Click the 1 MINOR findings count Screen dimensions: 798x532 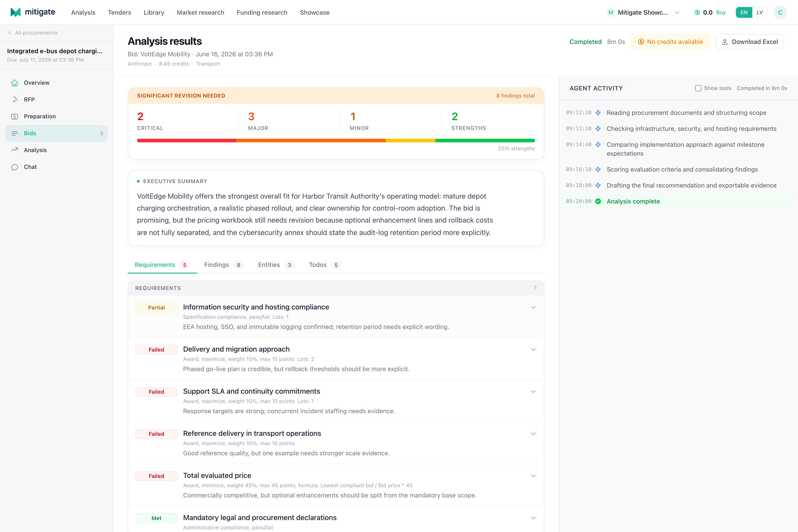click(x=359, y=121)
